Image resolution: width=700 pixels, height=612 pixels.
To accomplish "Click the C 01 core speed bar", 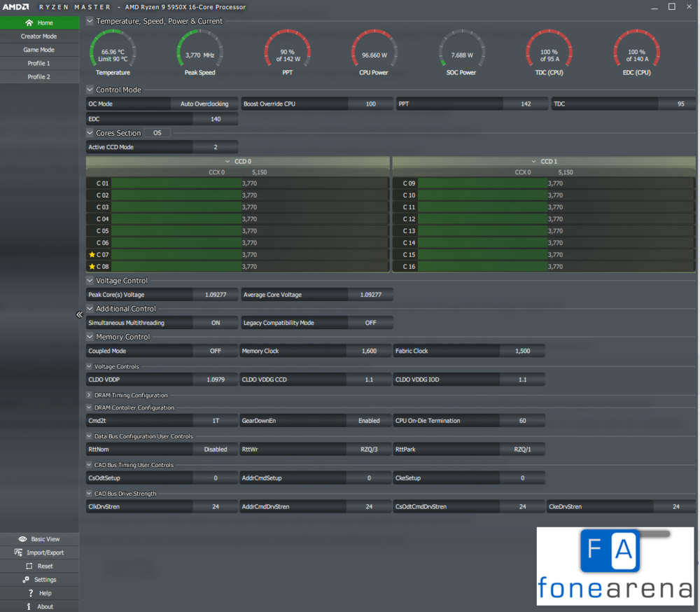I will click(x=250, y=183).
